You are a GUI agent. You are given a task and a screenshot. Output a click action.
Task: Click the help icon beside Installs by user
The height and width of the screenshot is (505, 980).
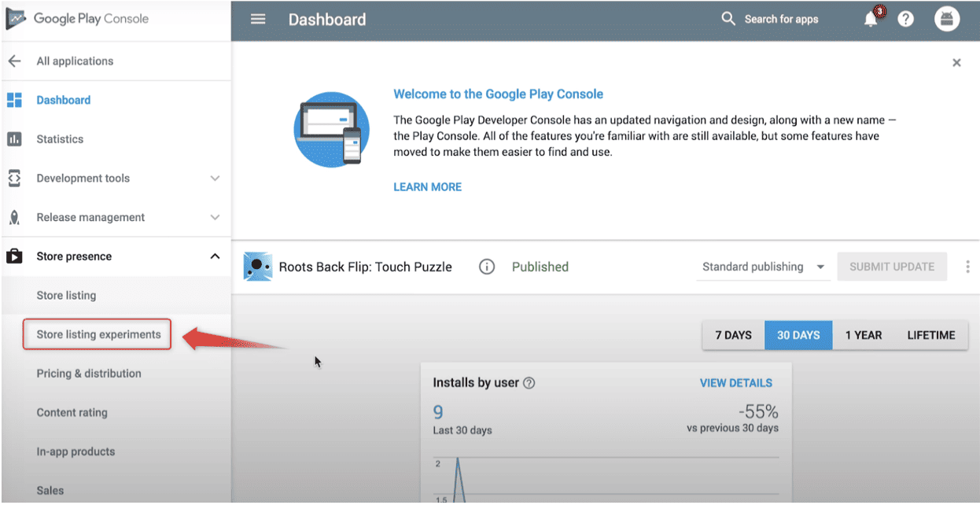[x=529, y=383]
